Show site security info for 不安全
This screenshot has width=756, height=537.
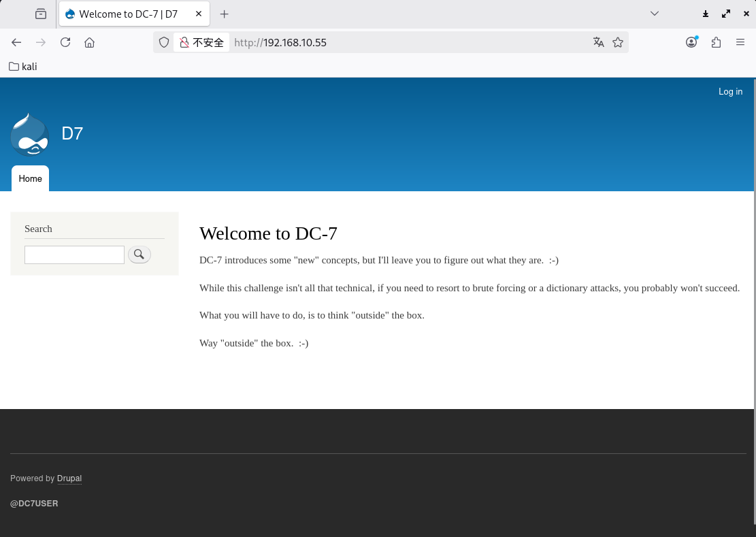coord(201,42)
